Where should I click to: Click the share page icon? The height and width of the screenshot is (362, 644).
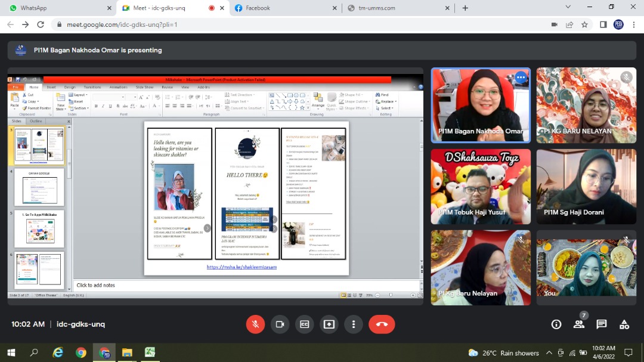click(569, 24)
